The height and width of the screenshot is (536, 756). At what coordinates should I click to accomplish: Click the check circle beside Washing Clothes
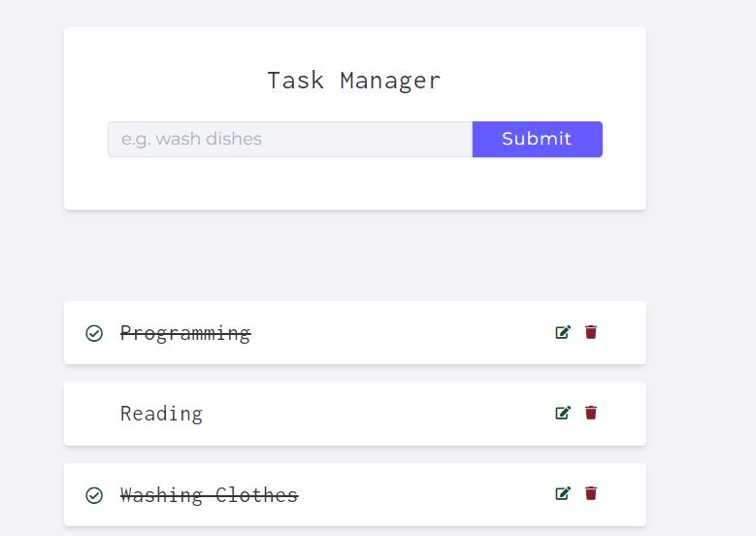point(94,495)
